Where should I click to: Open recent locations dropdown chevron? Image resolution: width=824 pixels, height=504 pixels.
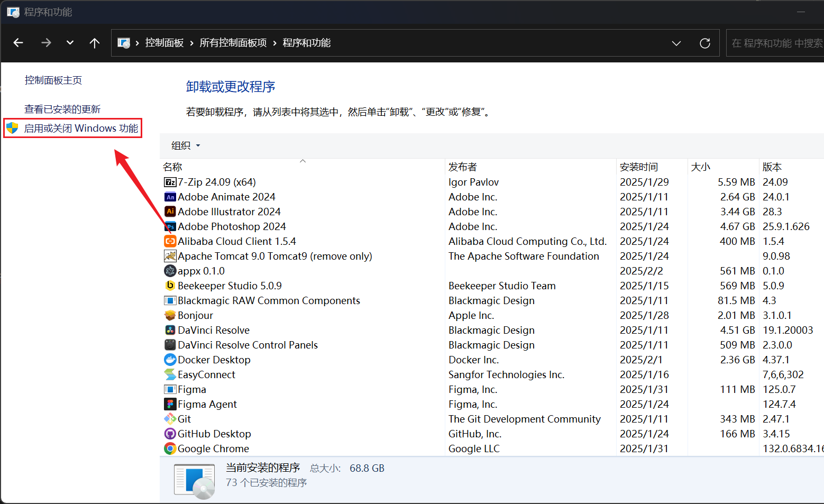pyautogui.click(x=70, y=43)
